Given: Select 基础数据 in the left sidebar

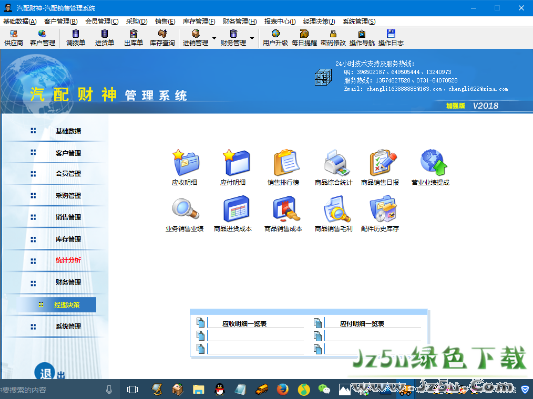Looking at the screenshot, I should [68, 131].
